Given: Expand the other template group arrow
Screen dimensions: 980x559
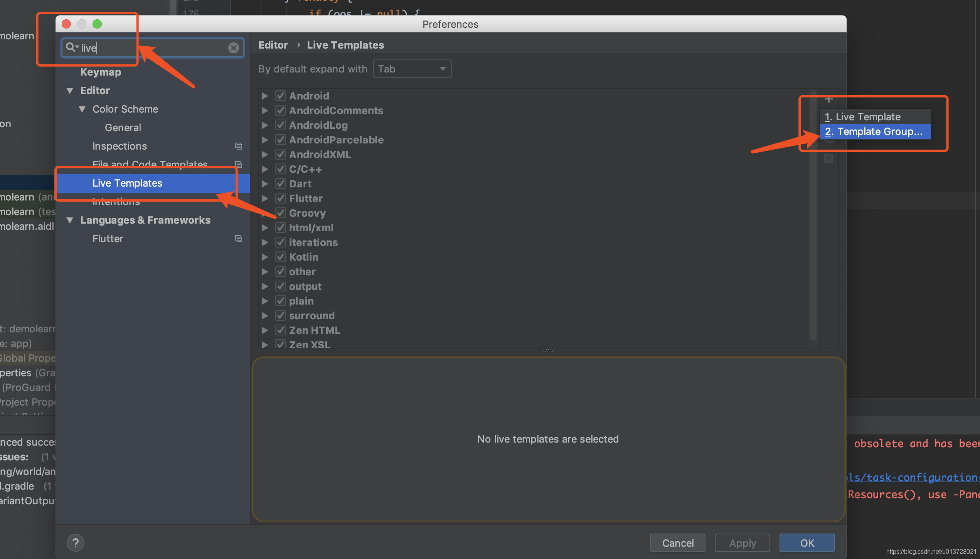Looking at the screenshot, I should [x=265, y=271].
